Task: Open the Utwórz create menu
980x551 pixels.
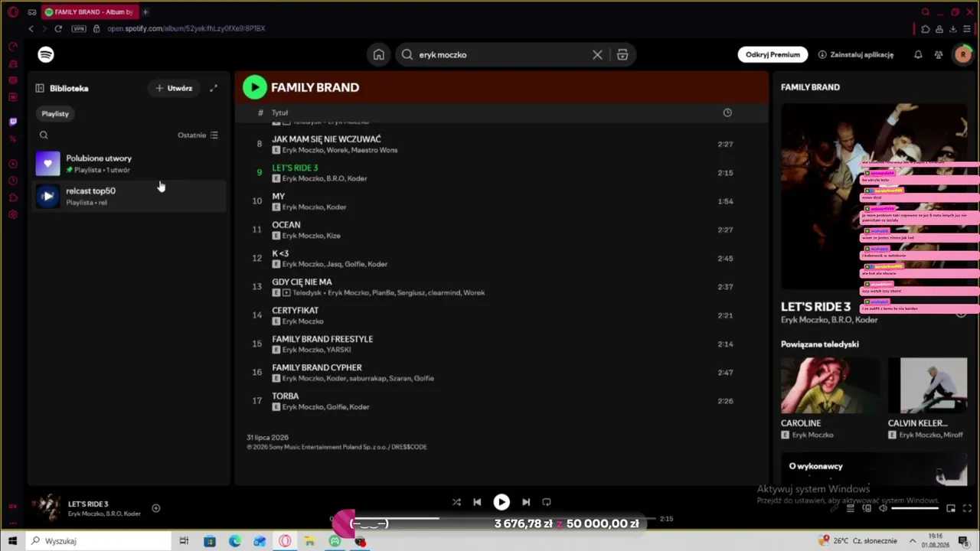Action: click(174, 88)
